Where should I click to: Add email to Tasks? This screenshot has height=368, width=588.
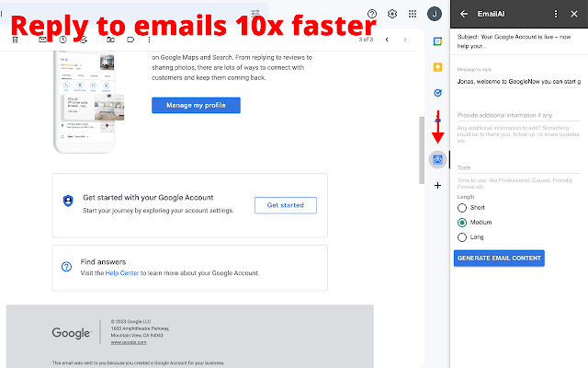[x=84, y=40]
